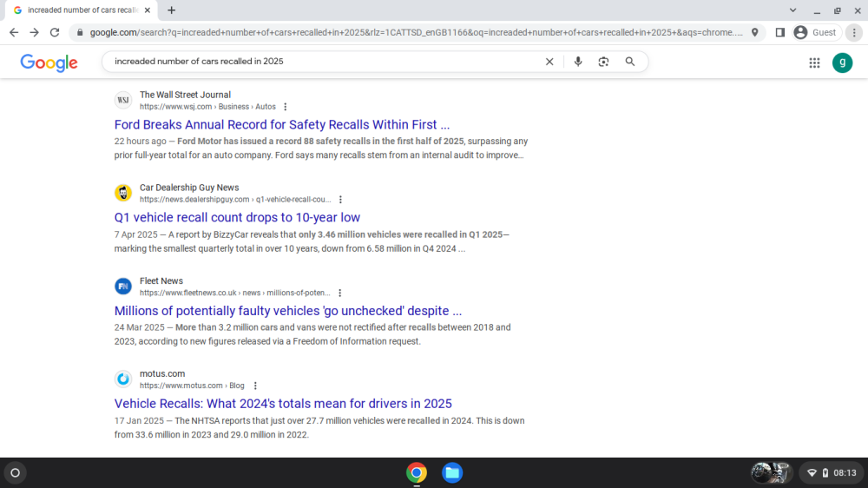This screenshot has height=488, width=868.
Task: Open more options for the Fleet News result
Action: [x=340, y=293]
